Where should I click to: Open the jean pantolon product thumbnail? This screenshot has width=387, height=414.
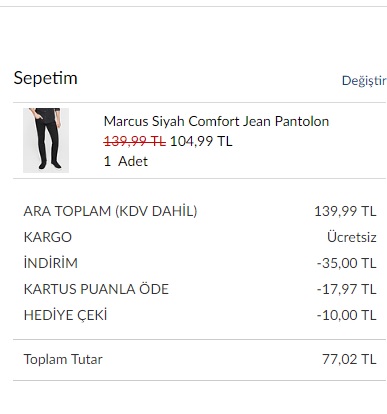point(46,140)
